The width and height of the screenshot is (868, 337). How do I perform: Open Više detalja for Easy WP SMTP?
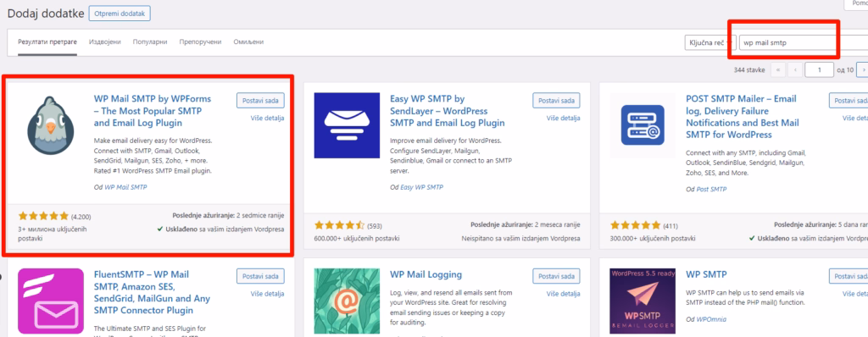(x=564, y=118)
